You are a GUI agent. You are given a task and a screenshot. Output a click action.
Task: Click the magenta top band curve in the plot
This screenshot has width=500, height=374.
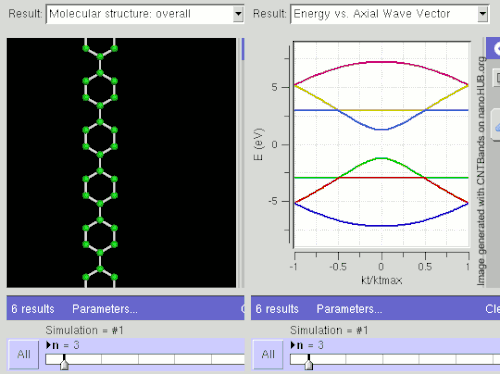(x=381, y=62)
